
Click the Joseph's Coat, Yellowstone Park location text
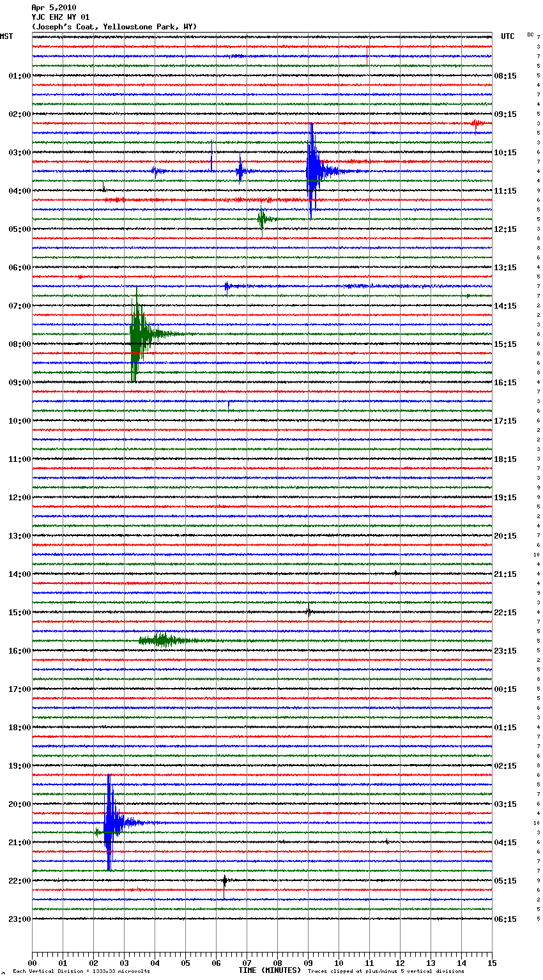(x=114, y=27)
